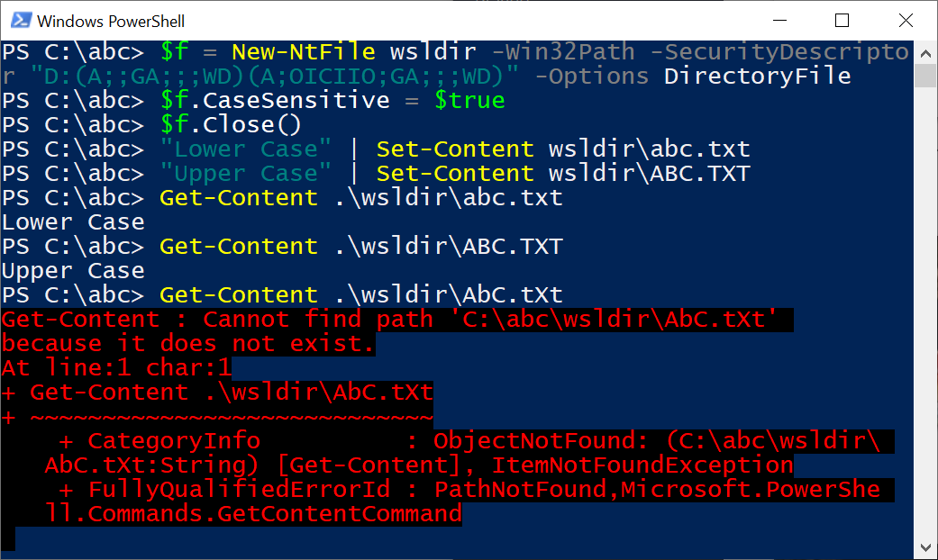Click the $f.Close() command text
This screenshot has width=938, height=560.
[x=231, y=125]
